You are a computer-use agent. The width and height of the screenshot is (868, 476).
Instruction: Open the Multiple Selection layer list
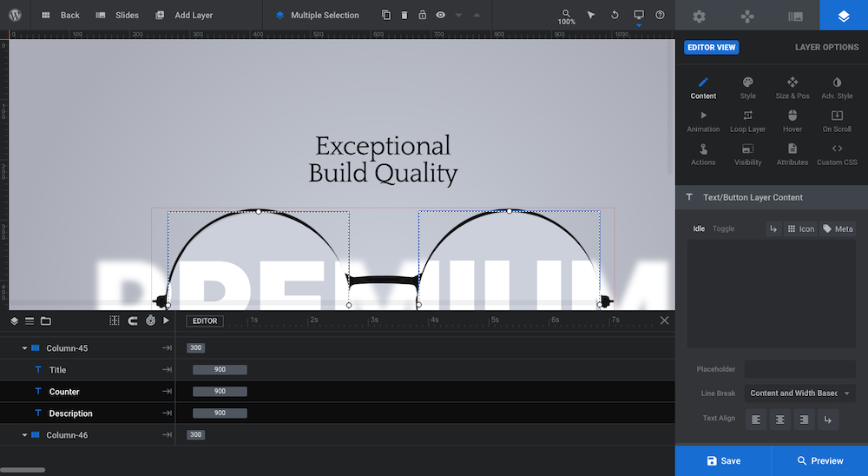[317, 15]
